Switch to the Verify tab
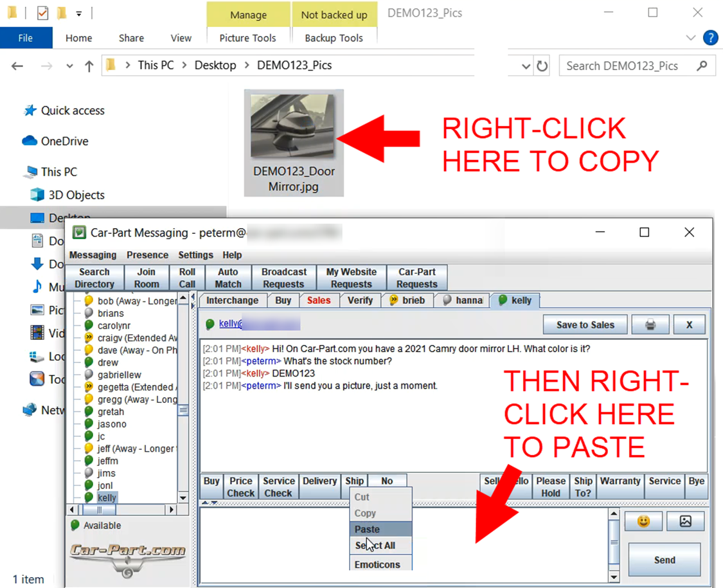Image resolution: width=723 pixels, height=588 pixels. point(360,300)
